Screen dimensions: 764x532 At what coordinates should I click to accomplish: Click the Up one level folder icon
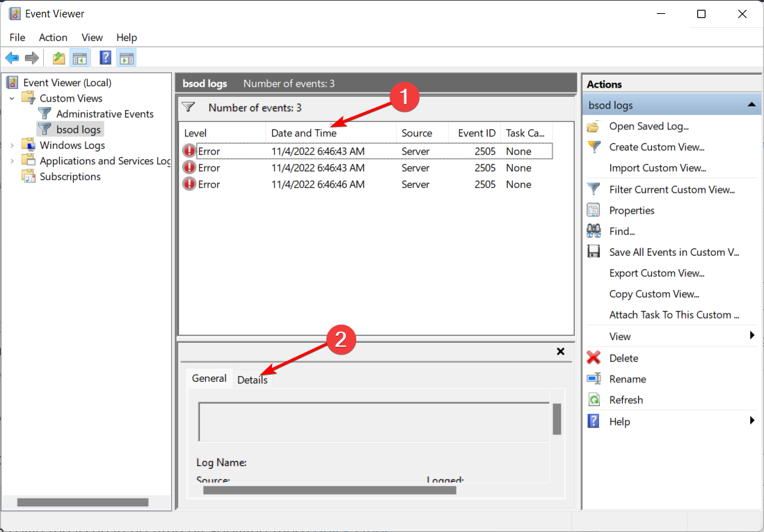click(59, 58)
